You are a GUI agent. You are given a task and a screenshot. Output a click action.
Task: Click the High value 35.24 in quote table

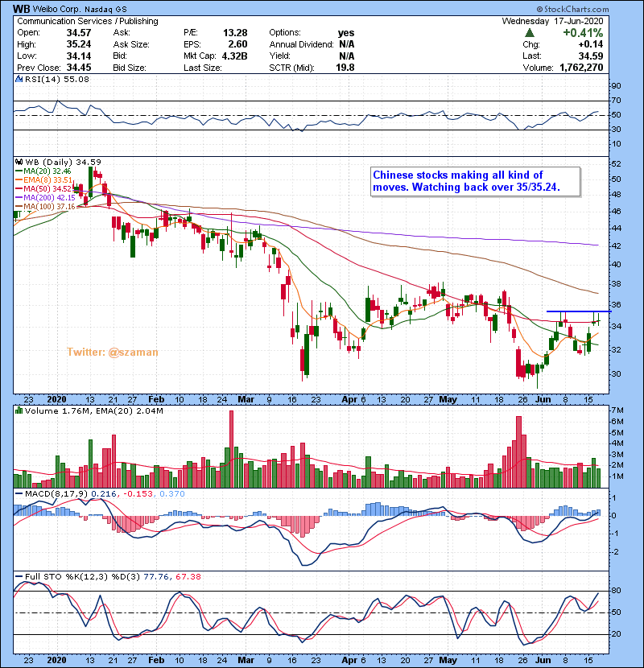79,44
